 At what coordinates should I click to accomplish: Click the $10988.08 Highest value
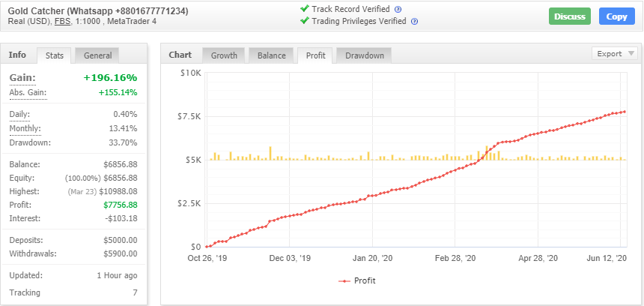point(119,191)
